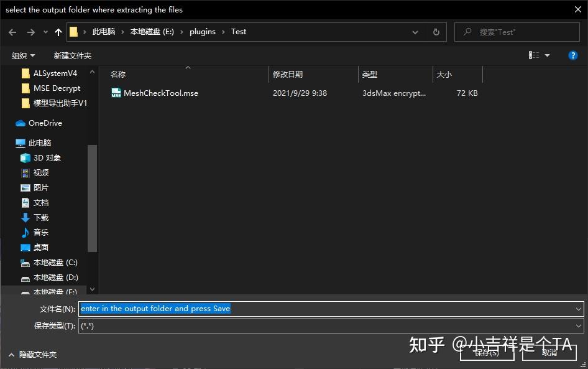Open the 组织 menu dropdown
This screenshot has height=369, width=588.
(22, 55)
